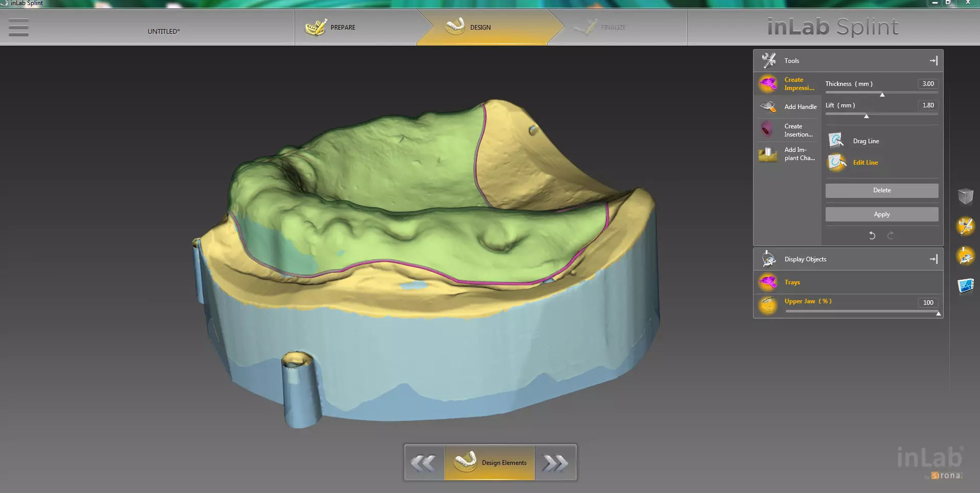The image size is (980, 493).
Task: Open the hamburger main menu
Action: [18, 28]
